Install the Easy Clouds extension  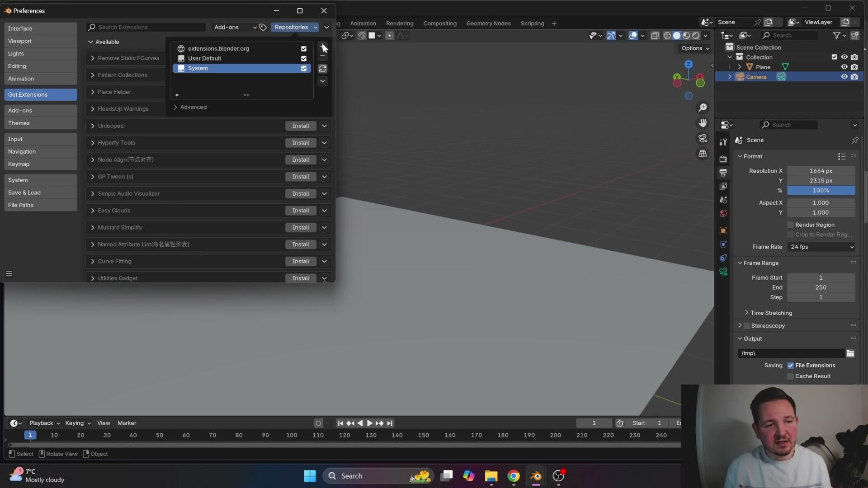click(x=301, y=211)
